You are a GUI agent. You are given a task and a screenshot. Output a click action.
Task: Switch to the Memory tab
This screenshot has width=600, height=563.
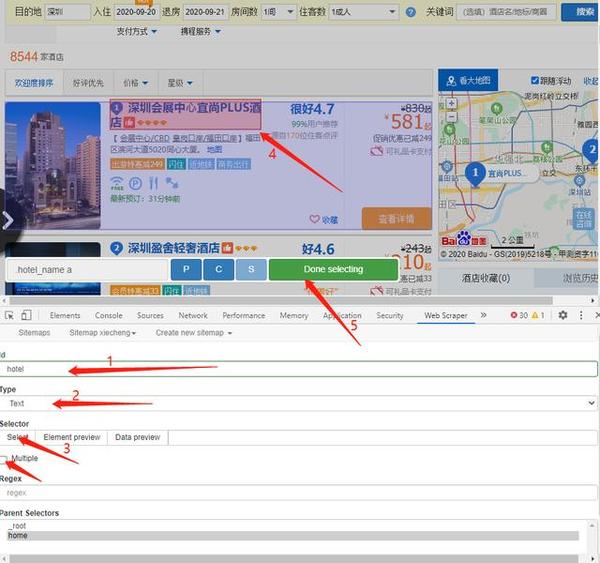click(293, 315)
